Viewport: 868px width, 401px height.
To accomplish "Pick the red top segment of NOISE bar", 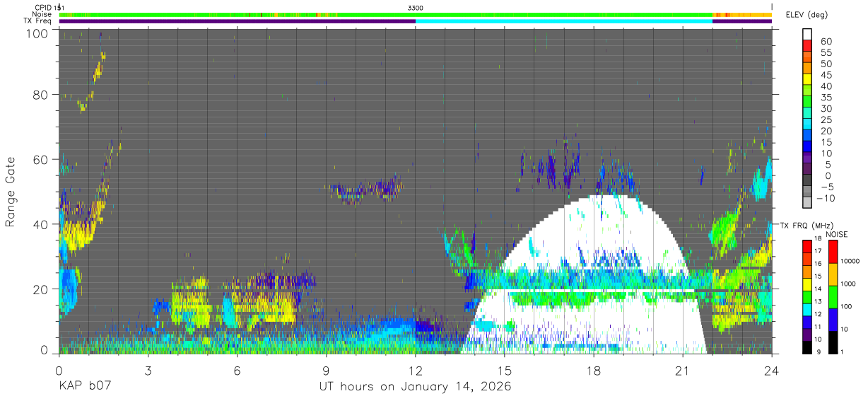I will coord(834,252).
